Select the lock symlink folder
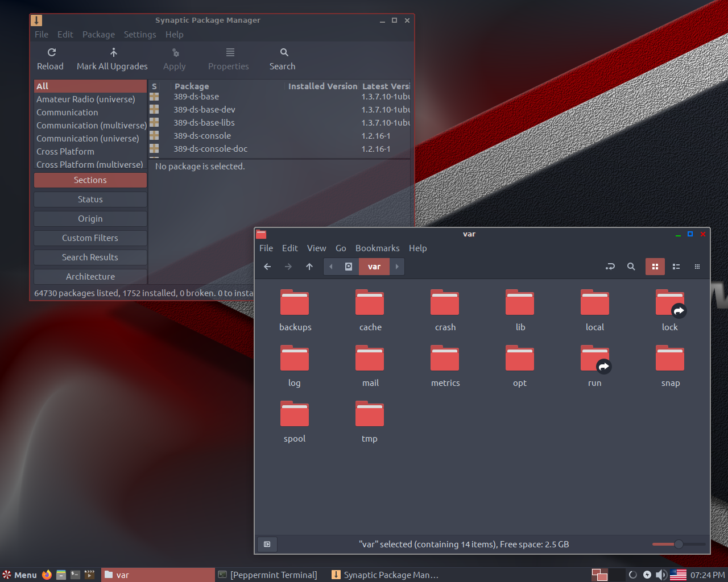Image resolution: width=728 pixels, height=582 pixels. [x=670, y=310]
